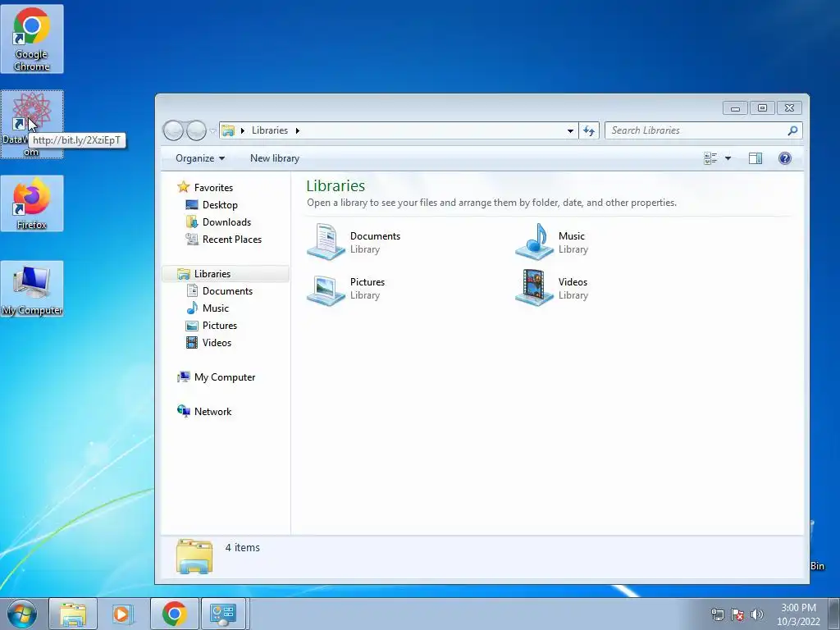840x630 pixels.
Task: Open Google Chrome desktop shortcut
Action: coord(32,39)
